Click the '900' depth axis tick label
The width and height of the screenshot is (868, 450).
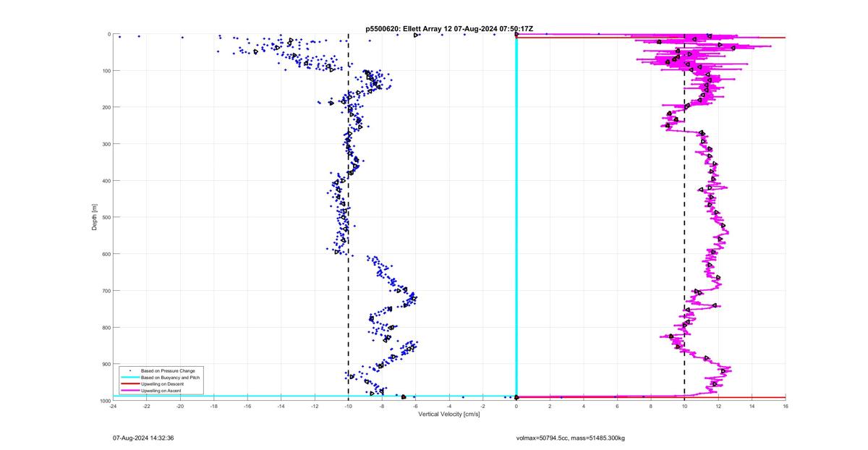[106, 364]
